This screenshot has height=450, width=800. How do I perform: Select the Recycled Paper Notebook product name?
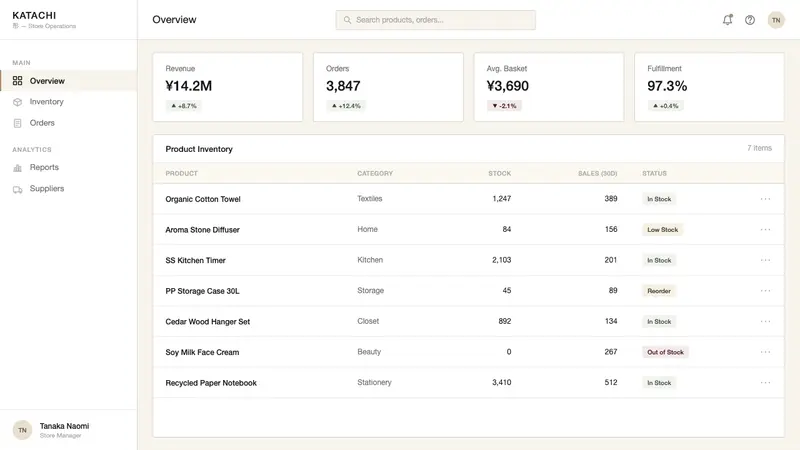211,383
